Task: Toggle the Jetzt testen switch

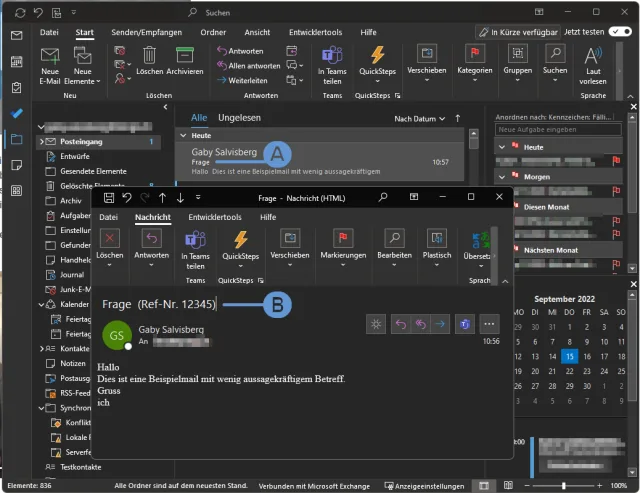Action: click(x=622, y=32)
